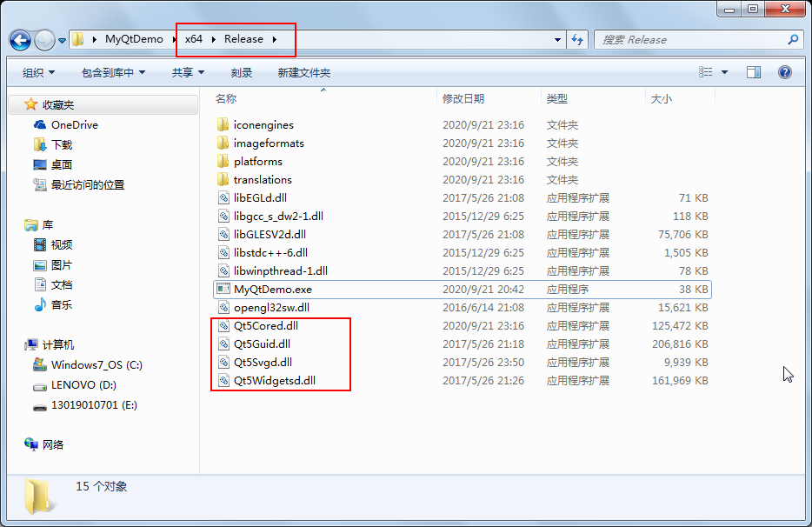
Task: Toggle the preview pane
Action: tap(753, 72)
